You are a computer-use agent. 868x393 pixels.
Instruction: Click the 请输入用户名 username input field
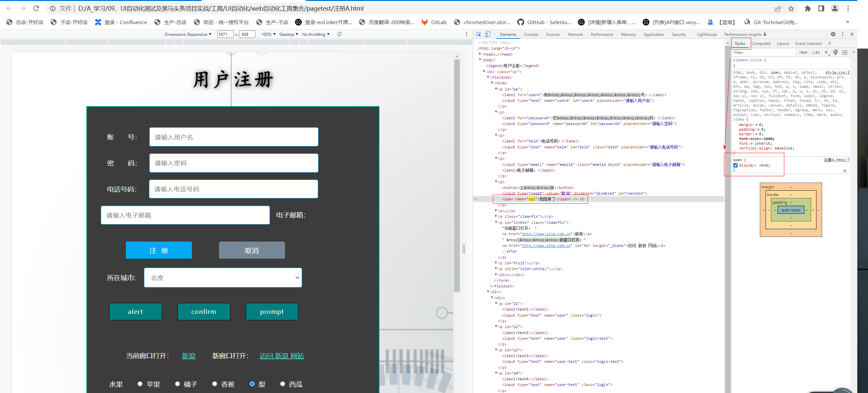tap(233, 137)
